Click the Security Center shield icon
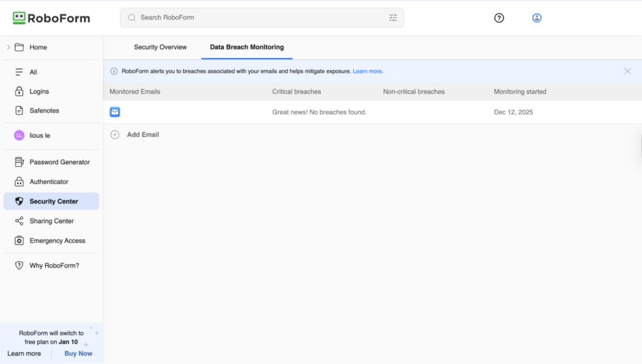Viewport: 642px width, 364px height. point(19,201)
